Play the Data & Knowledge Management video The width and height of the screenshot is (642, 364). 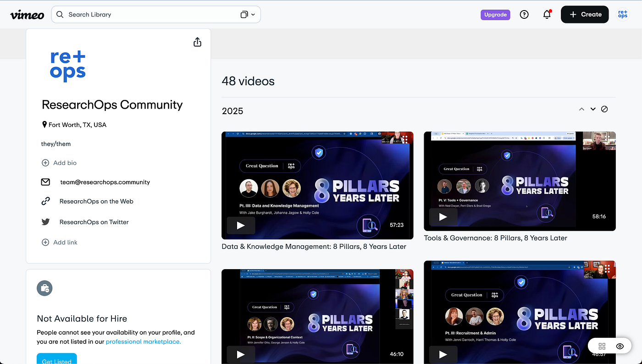pyautogui.click(x=240, y=225)
